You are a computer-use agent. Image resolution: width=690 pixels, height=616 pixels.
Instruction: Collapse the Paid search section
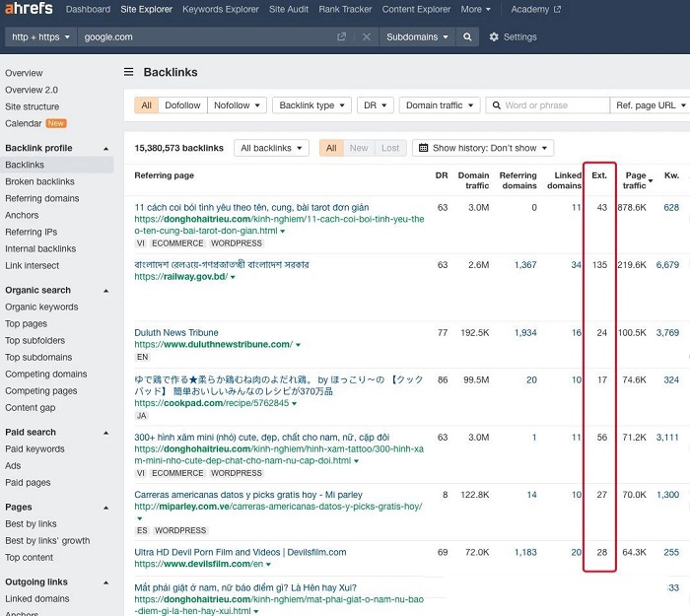point(105,433)
